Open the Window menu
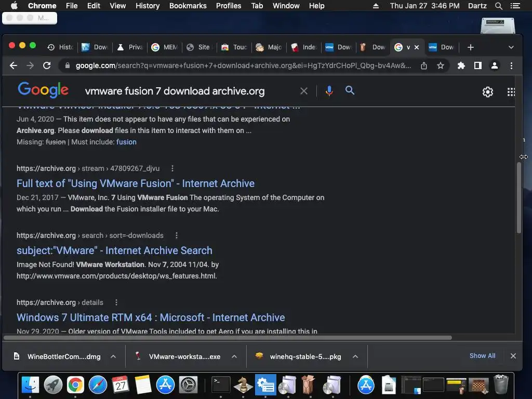Screen dimensions: 532x399 click(286, 6)
